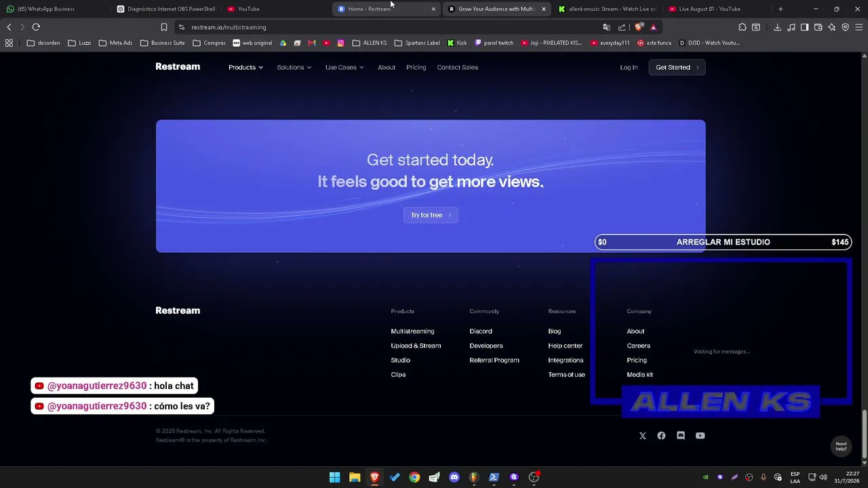Image resolution: width=868 pixels, height=488 pixels.
Task: Open the About link in top navigation
Action: click(x=387, y=67)
